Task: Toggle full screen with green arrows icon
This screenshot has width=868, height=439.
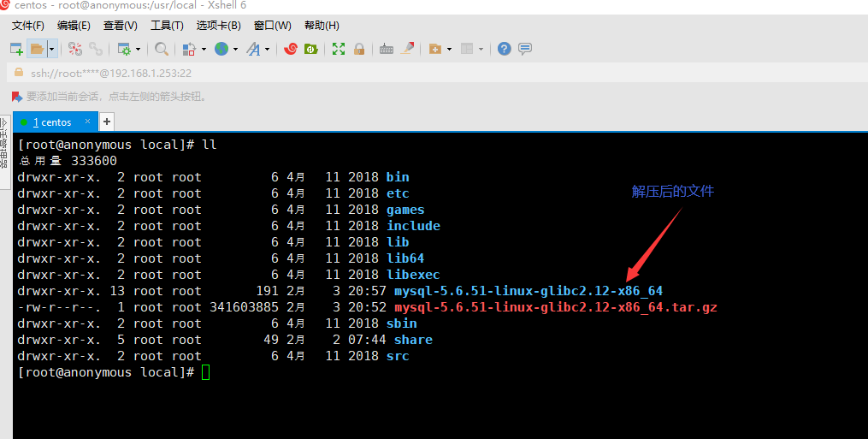Action: (339, 49)
